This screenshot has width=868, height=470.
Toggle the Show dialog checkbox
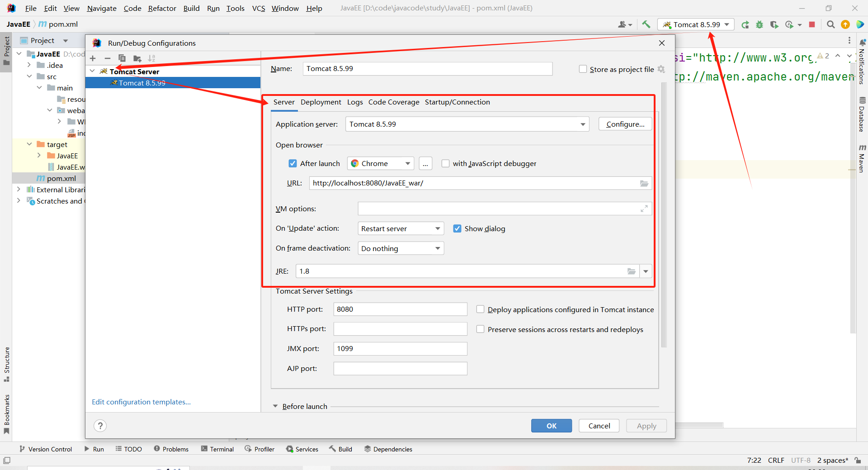458,229
